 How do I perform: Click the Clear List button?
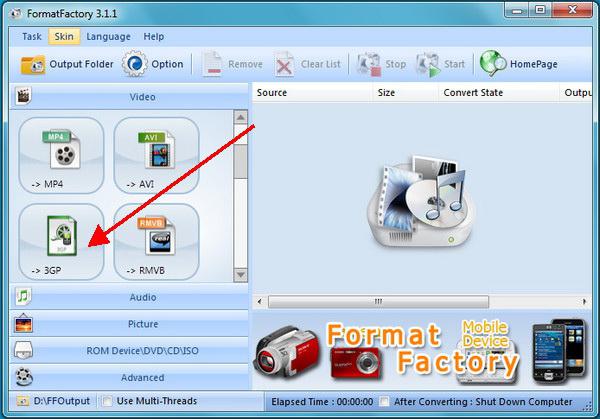point(308,64)
